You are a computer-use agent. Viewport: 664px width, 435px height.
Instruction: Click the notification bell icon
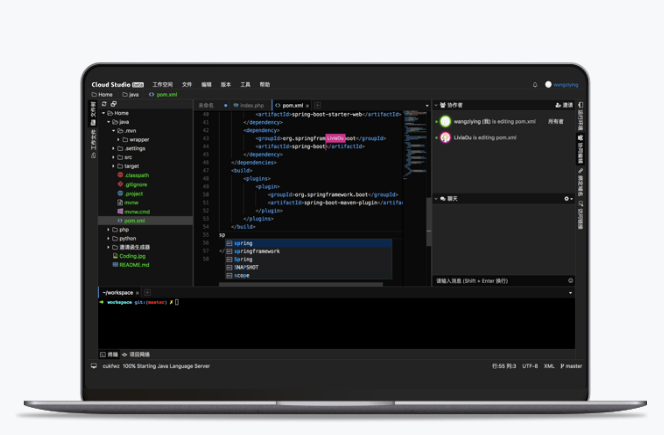[x=535, y=85]
